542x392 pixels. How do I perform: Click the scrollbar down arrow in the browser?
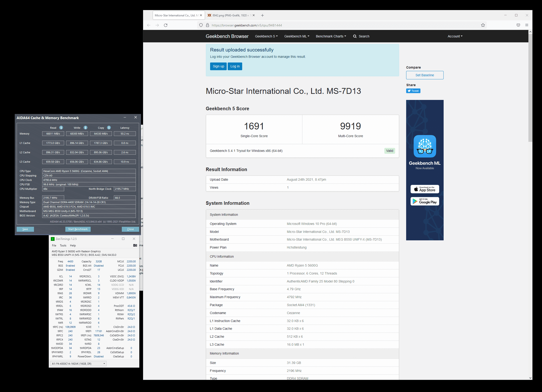coord(530,378)
